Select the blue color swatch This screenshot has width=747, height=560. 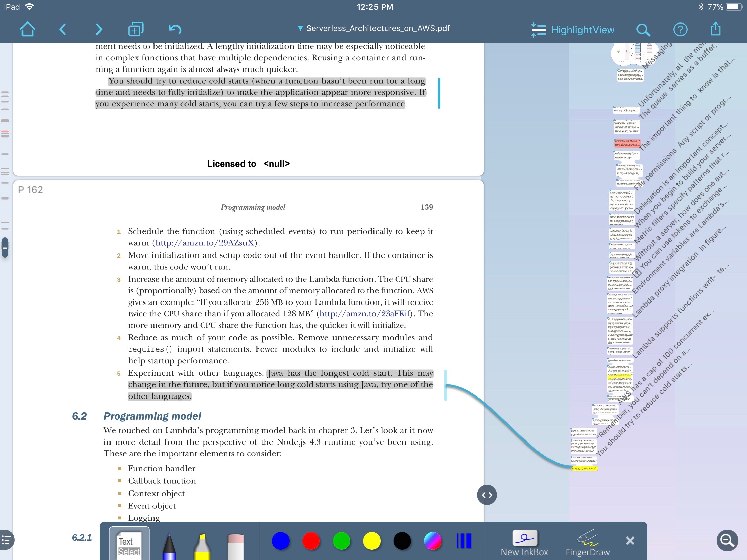click(280, 540)
